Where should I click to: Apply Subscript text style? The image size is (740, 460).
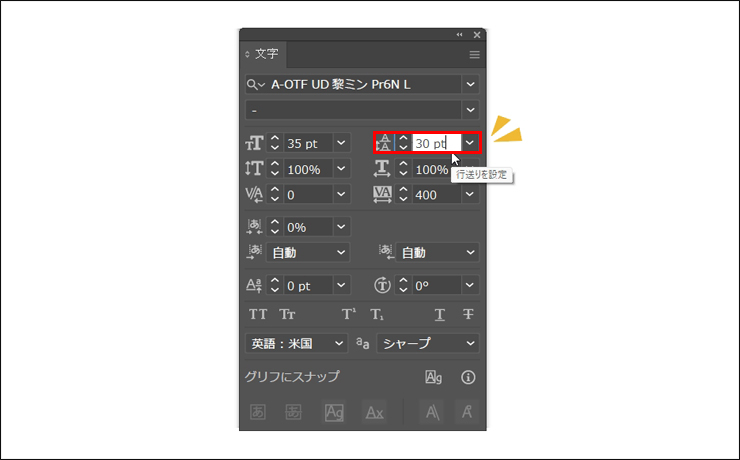(x=377, y=314)
